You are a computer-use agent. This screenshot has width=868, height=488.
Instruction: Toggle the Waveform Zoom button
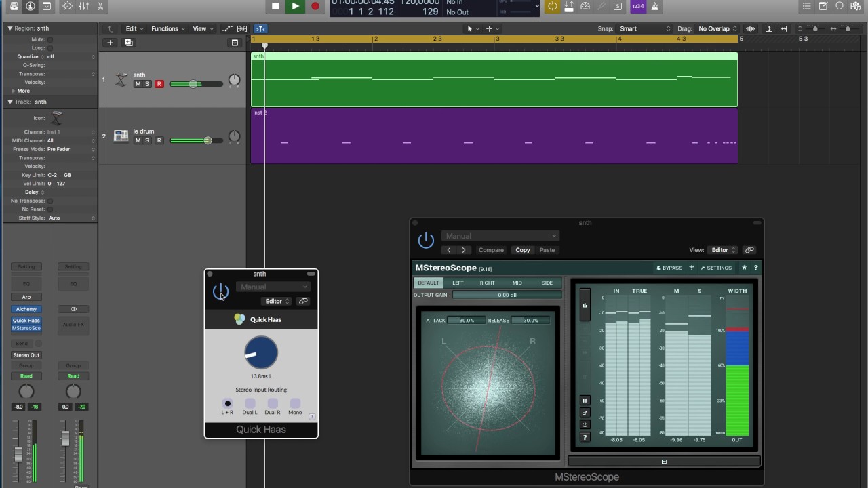[751, 28]
